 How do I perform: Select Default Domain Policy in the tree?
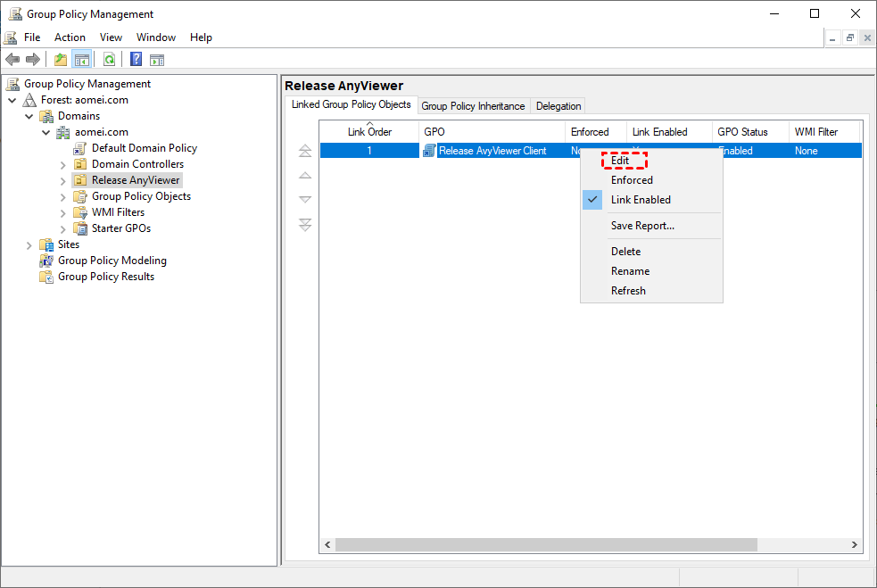coord(144,148)
